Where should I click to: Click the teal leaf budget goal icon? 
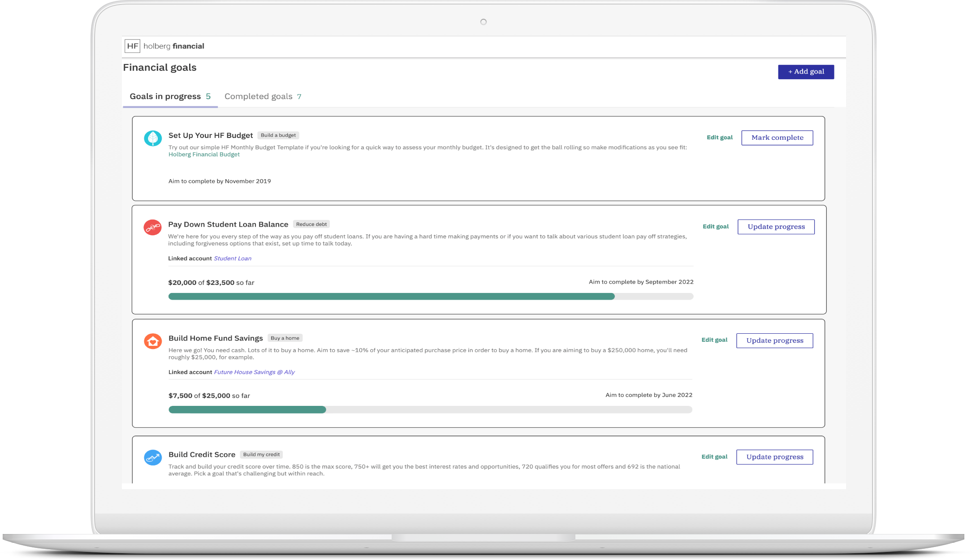tap(153, 138)
